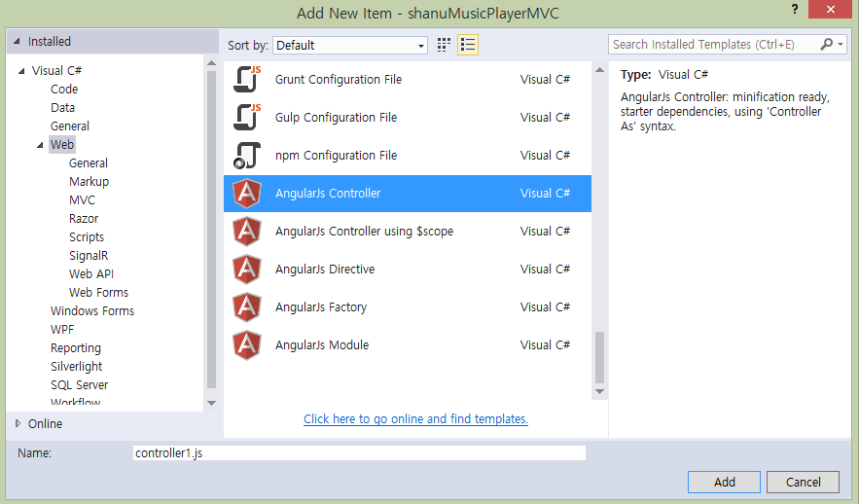Choose the AngularJs Factory template
Viewport: 859px width, 504px height.
point(408,306)
